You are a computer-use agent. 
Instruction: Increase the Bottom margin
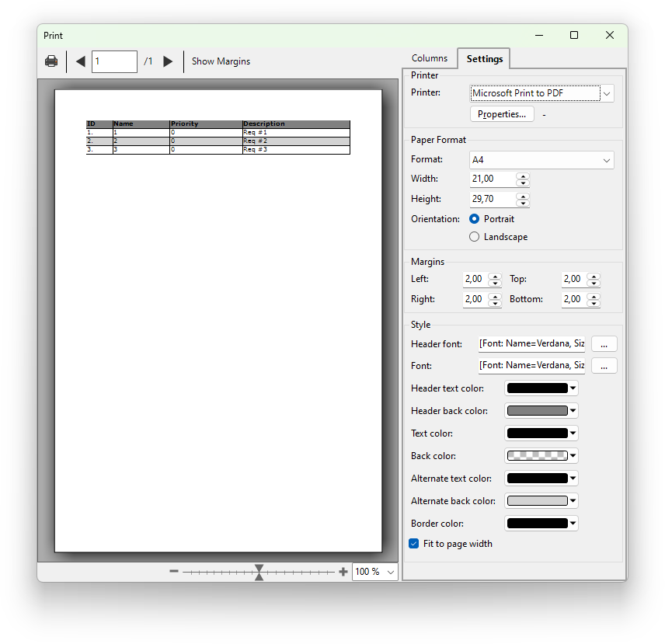click(x=594, y=296)
